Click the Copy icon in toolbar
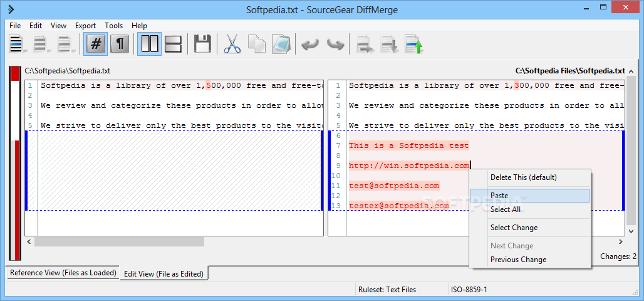Screen dimensions: 644x301 coord(257,44)
